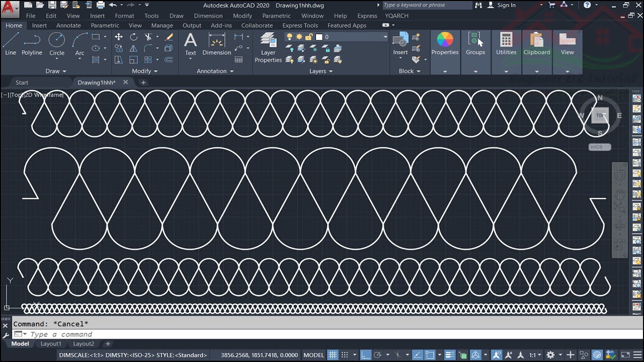Click the Rectangle draw tool
The width and height of the screenshot is (644, 362).
coord(96,37)
